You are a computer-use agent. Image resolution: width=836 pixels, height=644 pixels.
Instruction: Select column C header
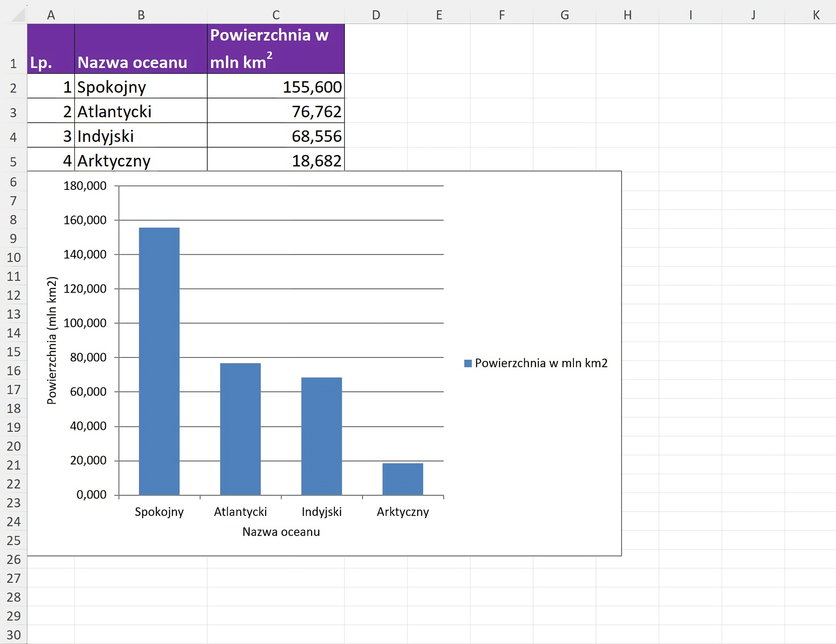(276, 15)
